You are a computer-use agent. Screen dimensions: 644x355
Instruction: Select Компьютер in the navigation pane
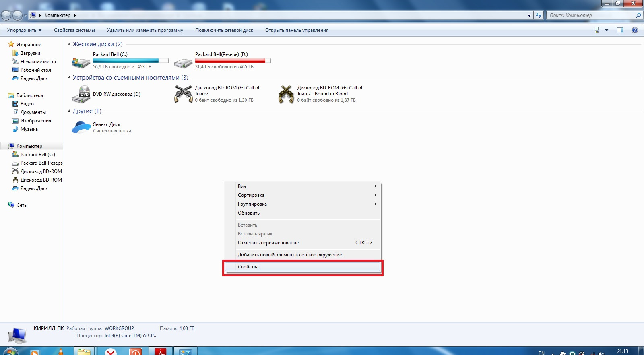tap(29, 146)
